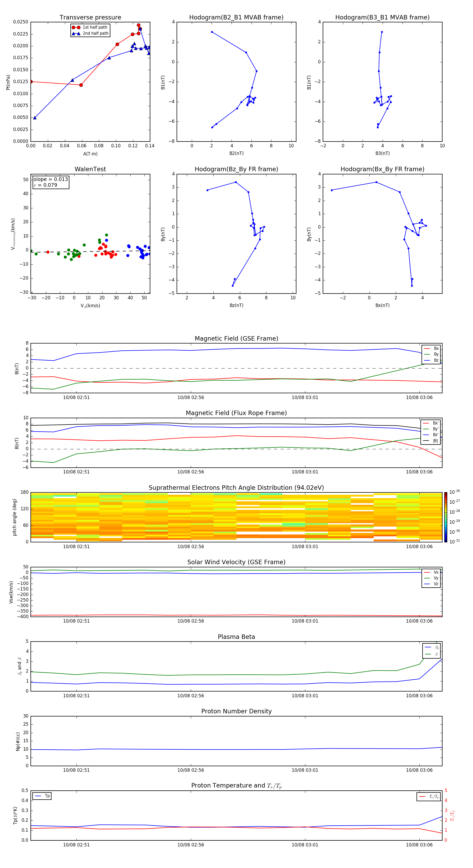Click '2nd half path' legend entry
The height and width of the screenshot is (868, 473).
coord(90,33)
